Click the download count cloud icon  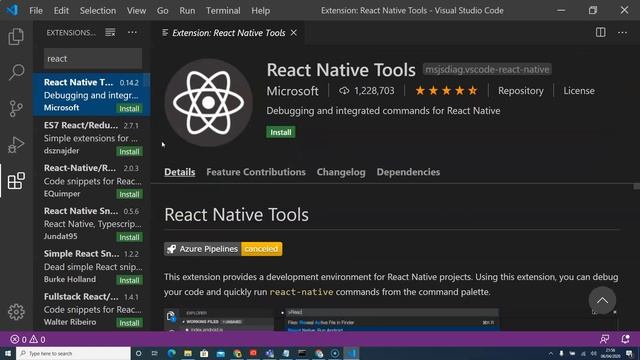pos(344,91)
